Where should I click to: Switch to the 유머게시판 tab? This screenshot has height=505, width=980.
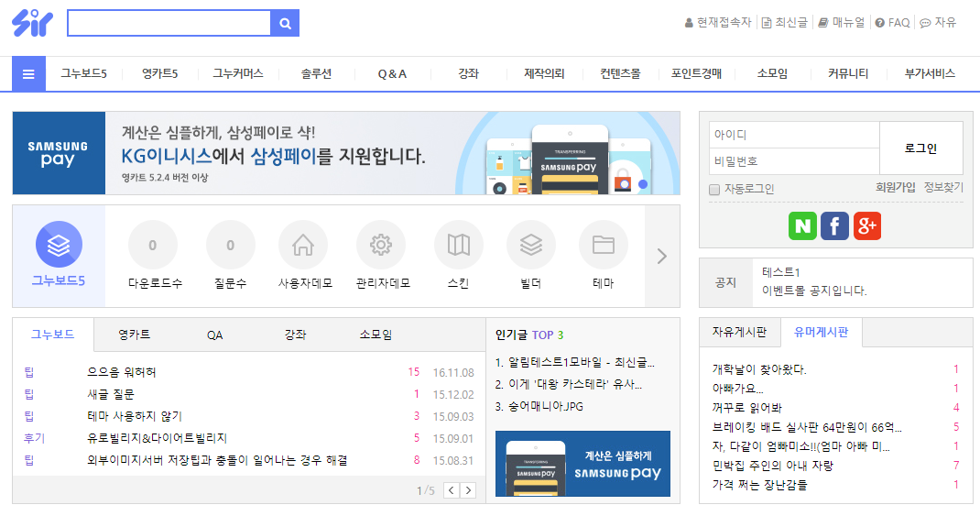pos(822,333)
